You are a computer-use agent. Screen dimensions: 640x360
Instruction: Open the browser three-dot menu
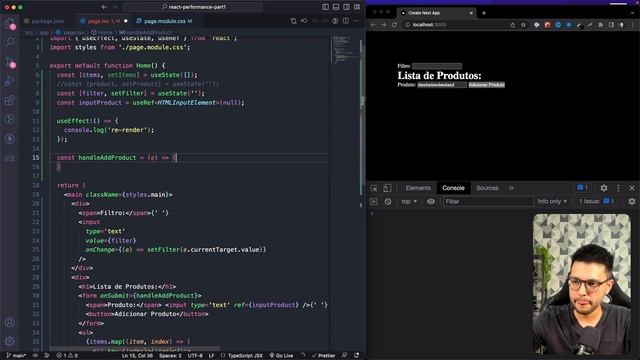click(633, 25)
